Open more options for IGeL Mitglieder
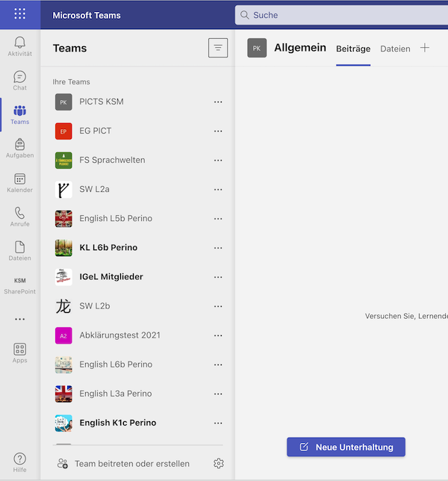 [218, 277]
